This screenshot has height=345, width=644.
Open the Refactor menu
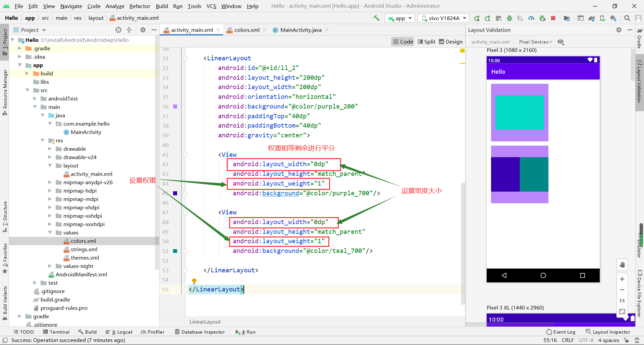tap(140, 6)
